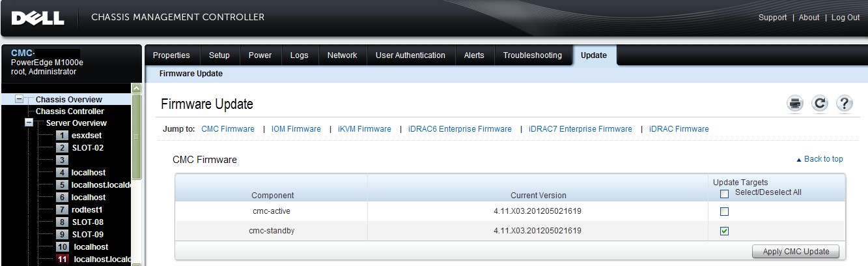
Task: Collapse the Server Overview tree node
Action: 29,123
